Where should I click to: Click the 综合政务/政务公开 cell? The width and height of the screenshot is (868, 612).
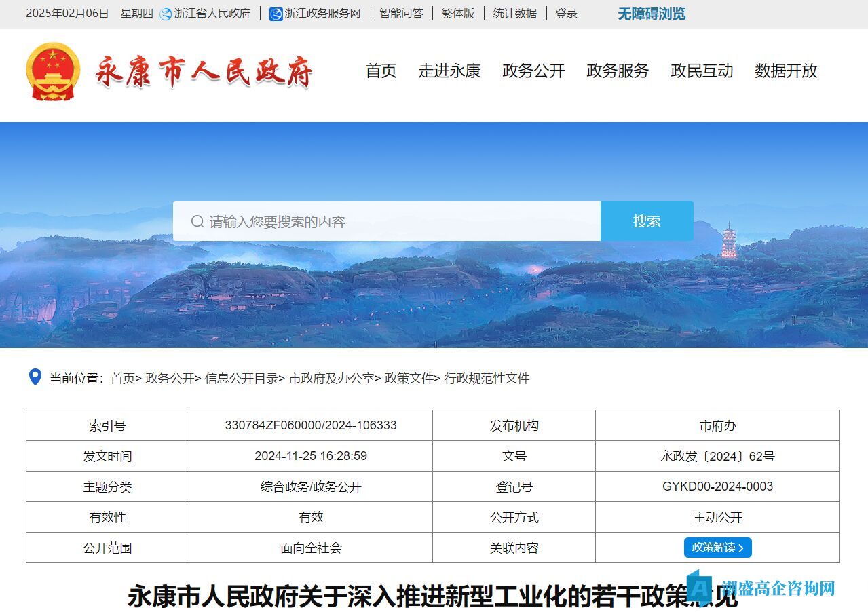coord(311,486)
